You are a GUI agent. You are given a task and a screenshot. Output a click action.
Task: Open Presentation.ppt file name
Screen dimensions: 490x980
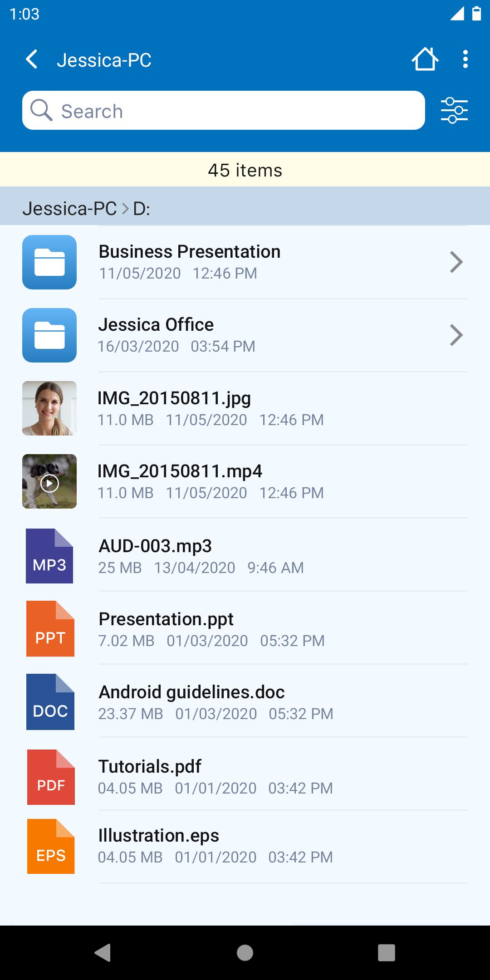click(x=166, y=619)
